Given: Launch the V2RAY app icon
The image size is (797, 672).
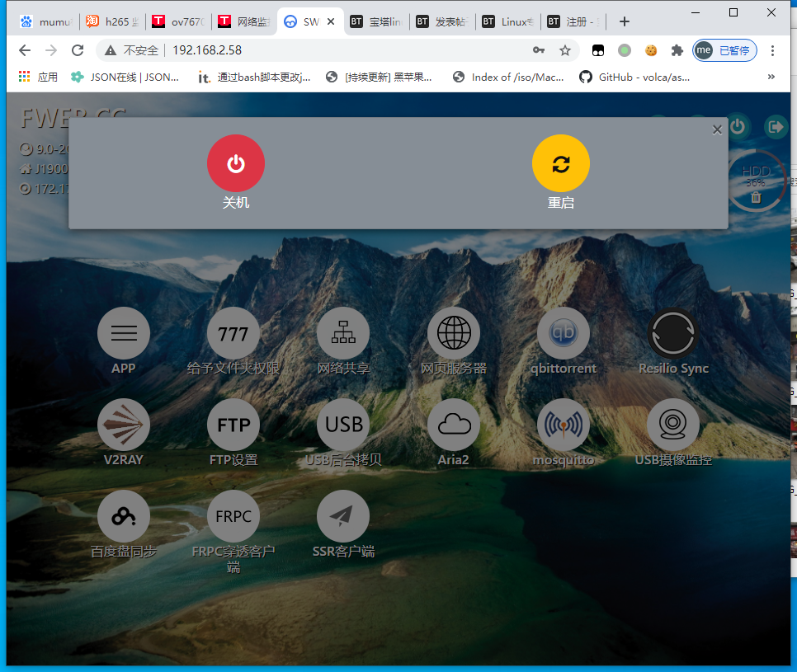Looking at the screenshot, I should tap(123, 425).
